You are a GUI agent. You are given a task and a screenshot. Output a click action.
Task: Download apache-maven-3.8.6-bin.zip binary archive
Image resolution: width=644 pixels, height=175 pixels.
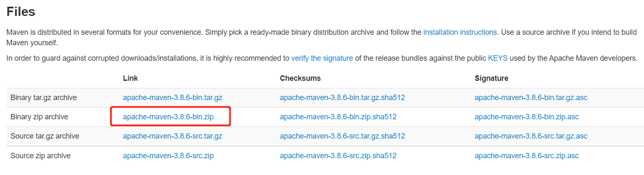pos(168,117)
